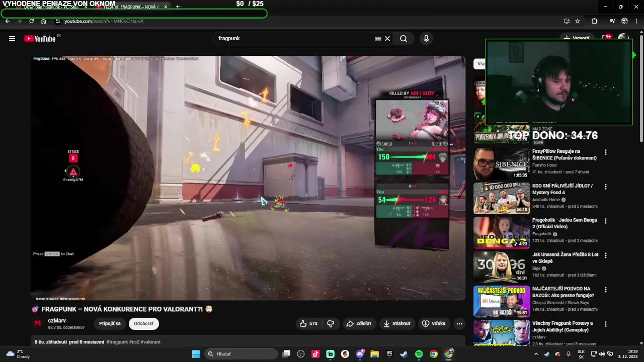Open the czMarv channel name link
The height and width of the screenshot is (362, 644).
tap(57, 321)
